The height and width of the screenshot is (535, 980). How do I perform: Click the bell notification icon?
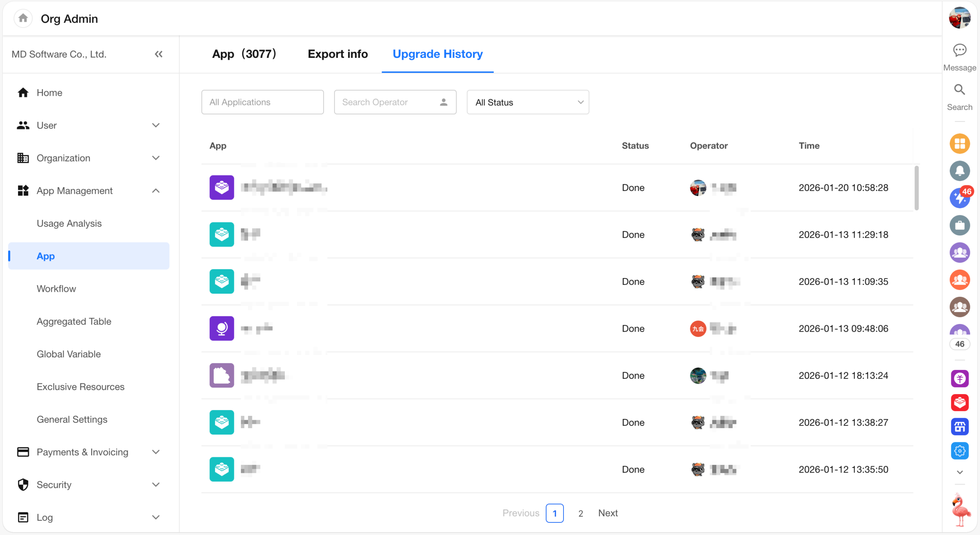(x=959, y=171)
